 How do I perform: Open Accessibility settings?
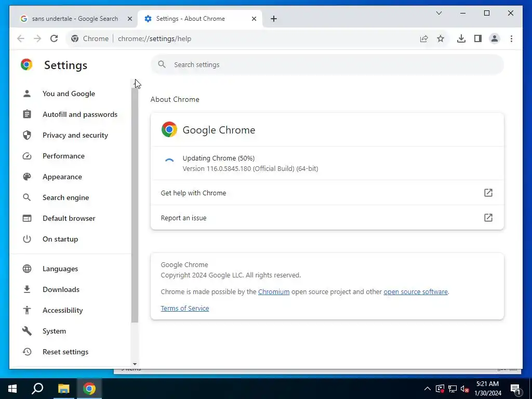click(62, 310)
